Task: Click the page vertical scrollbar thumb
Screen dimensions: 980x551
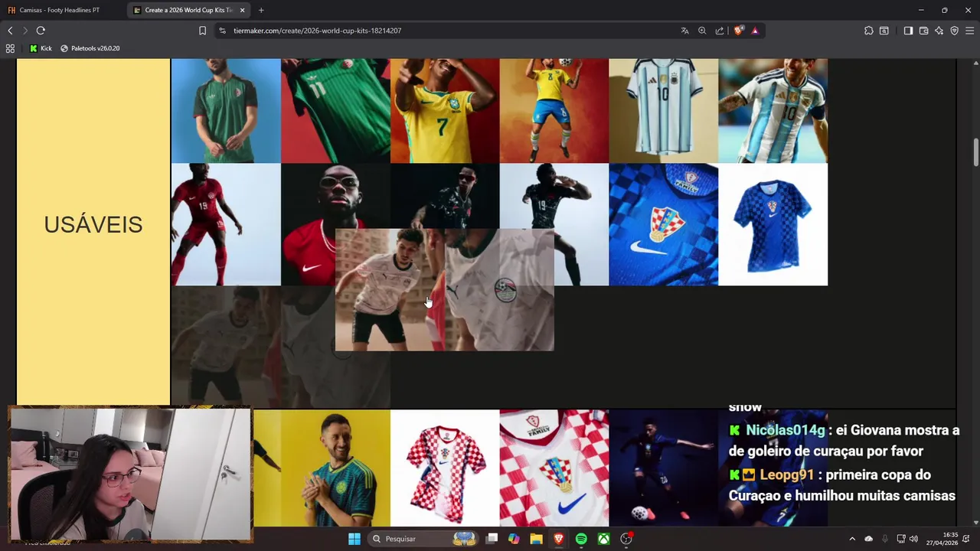Action: click(975, 152)
